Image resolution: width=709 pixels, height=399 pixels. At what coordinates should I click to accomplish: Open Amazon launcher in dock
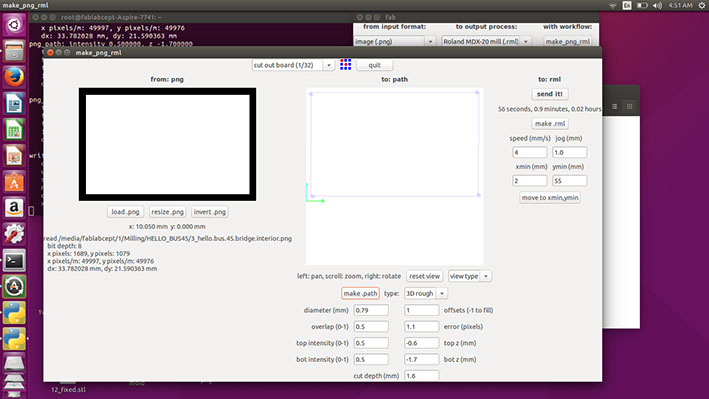coord(14,208)
